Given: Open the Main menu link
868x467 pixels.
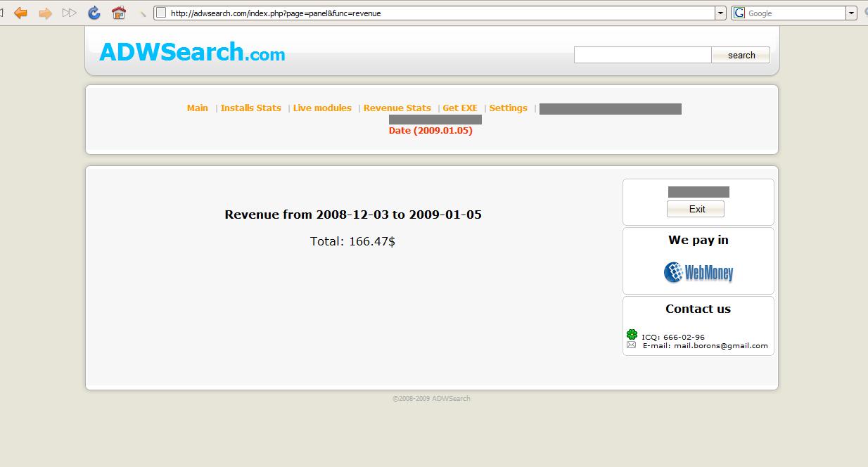Looking at the screenshot, I should [198, 108].
